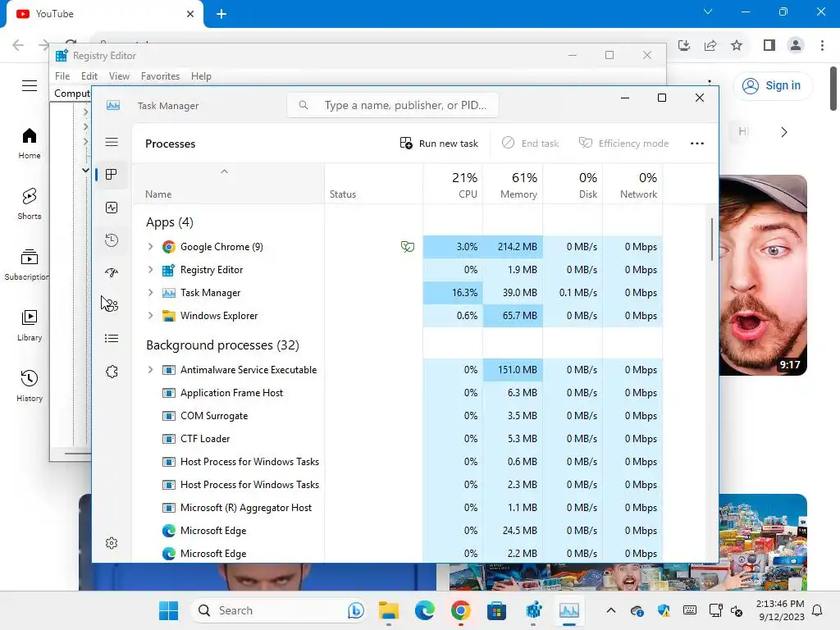The width and height of the screenshot is (840, 630).
Task: Select the CTF Loader process row
Action: 397,439
